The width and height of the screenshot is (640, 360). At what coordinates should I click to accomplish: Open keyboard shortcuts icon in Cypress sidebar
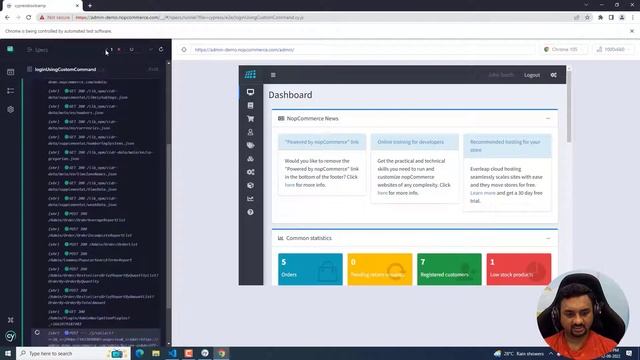(x=11, y=320)
